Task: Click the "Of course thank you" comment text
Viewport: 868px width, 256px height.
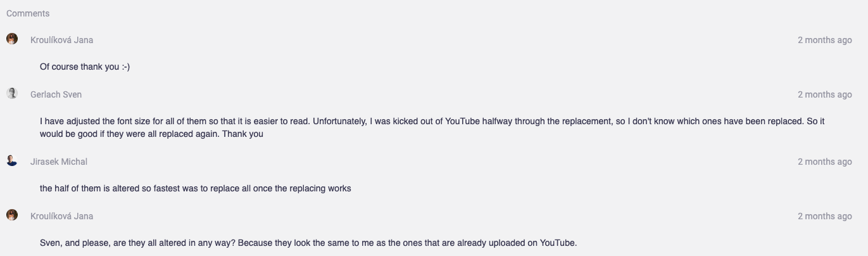Action: 84,67
